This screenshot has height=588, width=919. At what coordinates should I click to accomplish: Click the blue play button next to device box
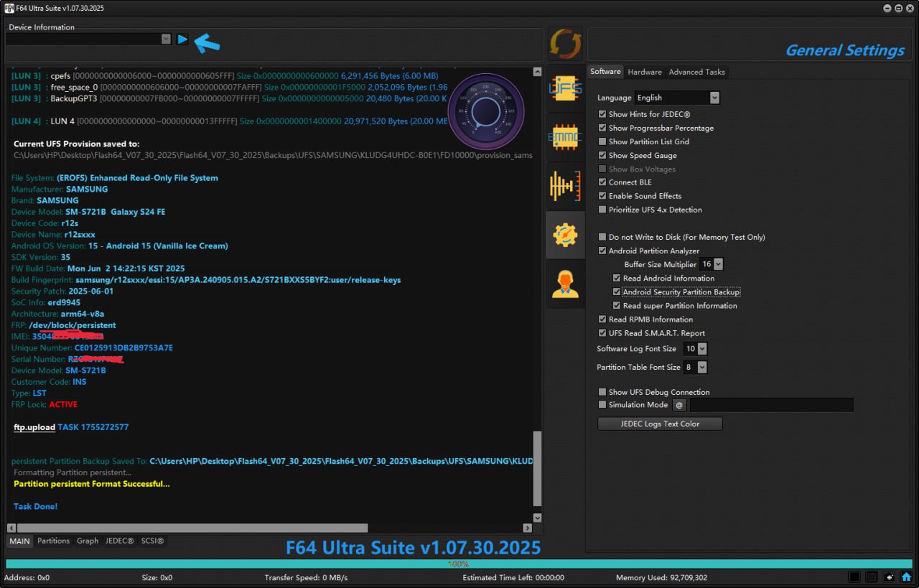pos(182,39)
